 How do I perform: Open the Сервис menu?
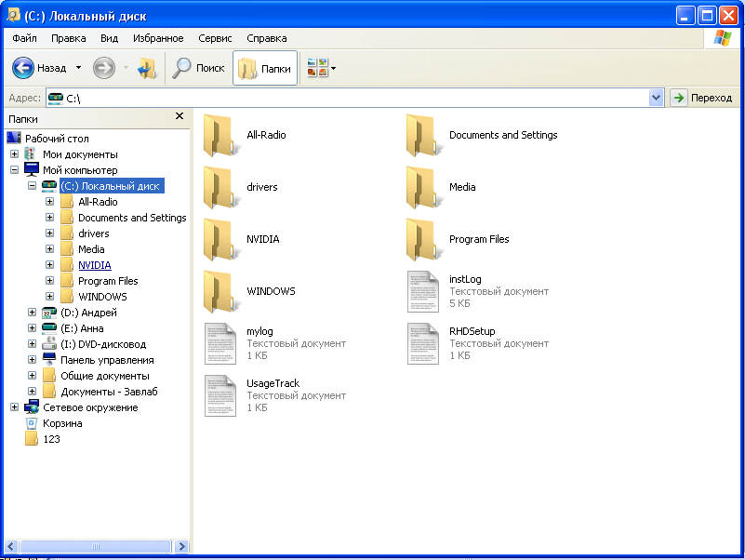point(215,38)
